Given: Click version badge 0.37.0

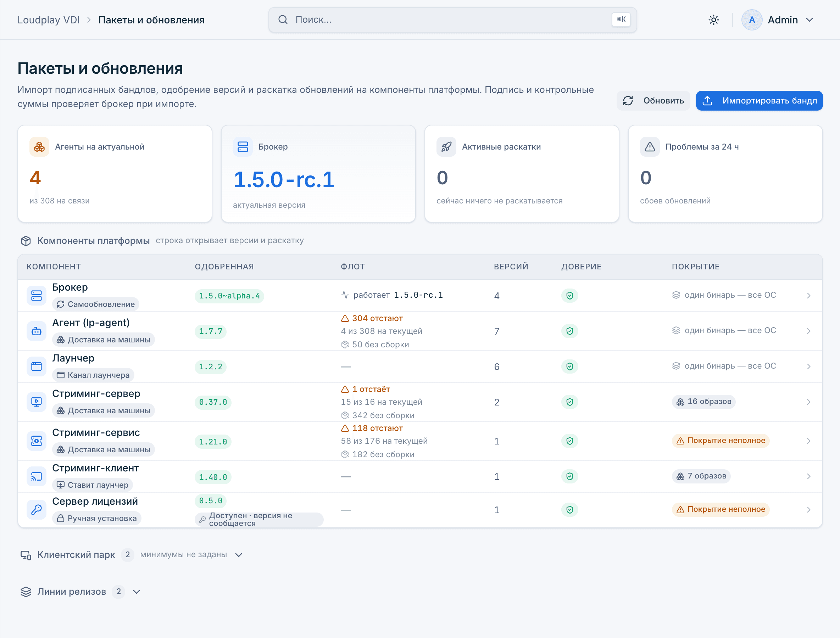Looking at the screenshot, I should click(213, 402).
